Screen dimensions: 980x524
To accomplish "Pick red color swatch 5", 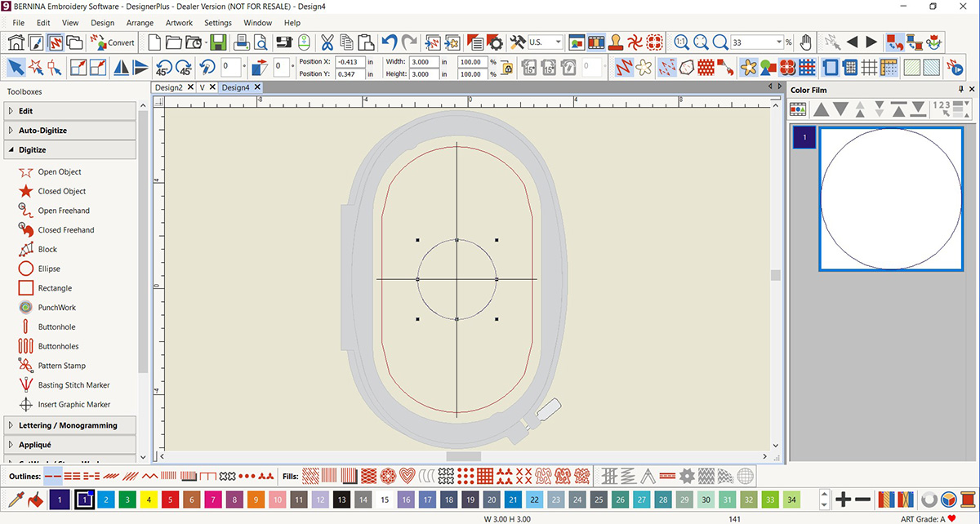I will tap(171, 499).
